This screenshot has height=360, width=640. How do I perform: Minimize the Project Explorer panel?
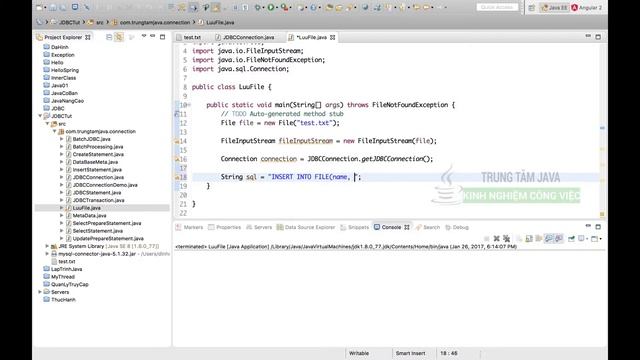click(x=153, y=36)
